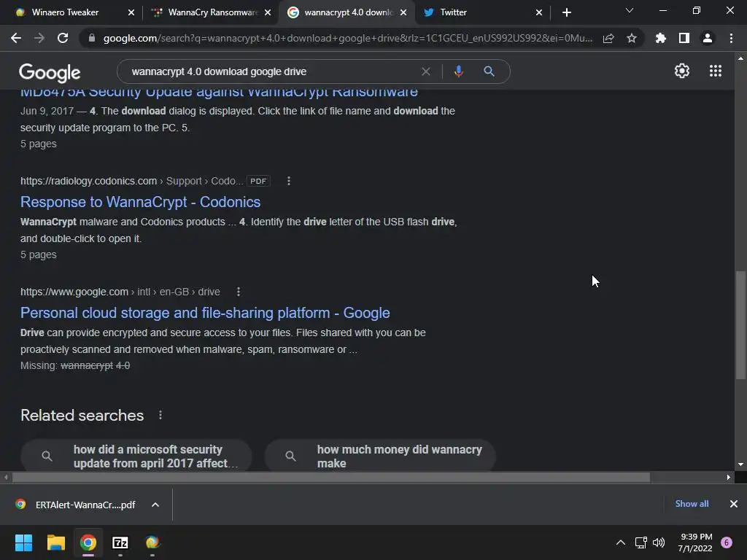747x560 pixels.
Task: Go to the Google logo homepage
Action: [x=50, y=72]
